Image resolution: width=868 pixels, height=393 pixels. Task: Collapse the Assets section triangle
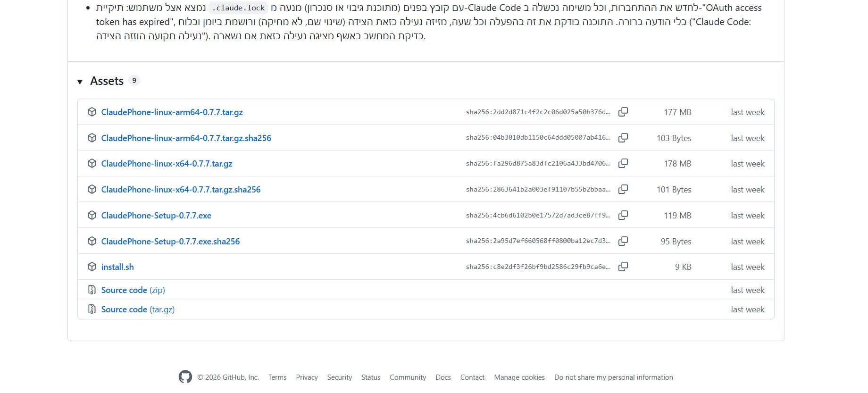(80, 82)
